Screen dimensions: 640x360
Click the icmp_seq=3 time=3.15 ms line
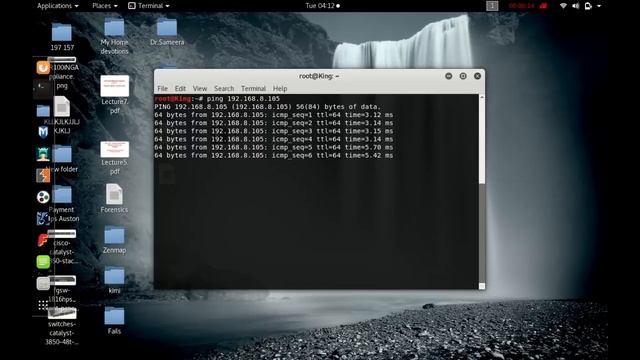273,131
